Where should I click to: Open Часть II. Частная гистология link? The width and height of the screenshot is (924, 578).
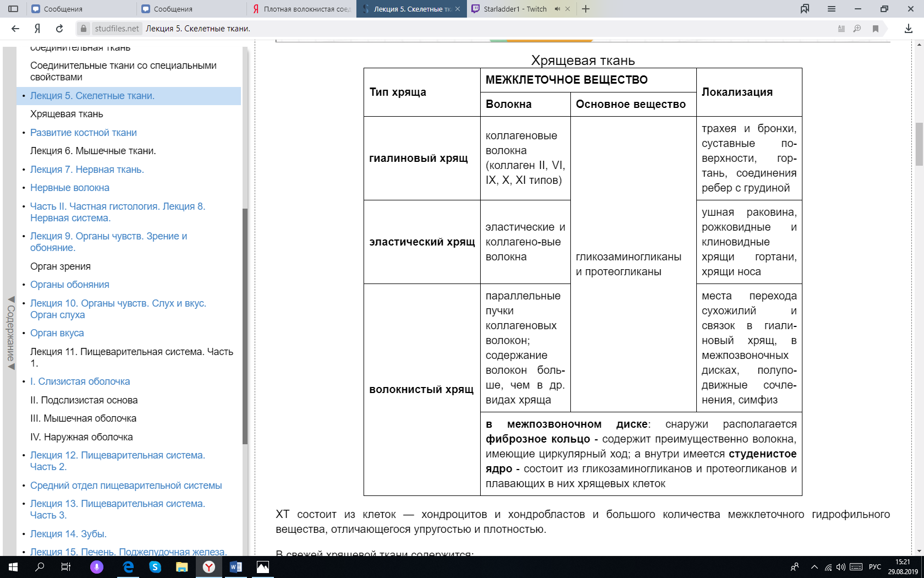[x=118, y=212]
